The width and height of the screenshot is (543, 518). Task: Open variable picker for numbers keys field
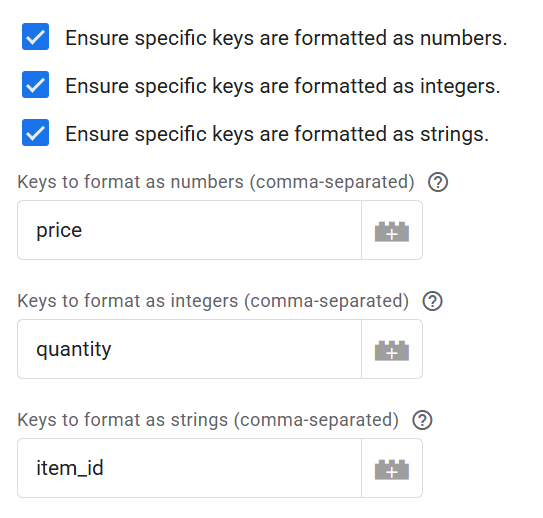(392, 230)
